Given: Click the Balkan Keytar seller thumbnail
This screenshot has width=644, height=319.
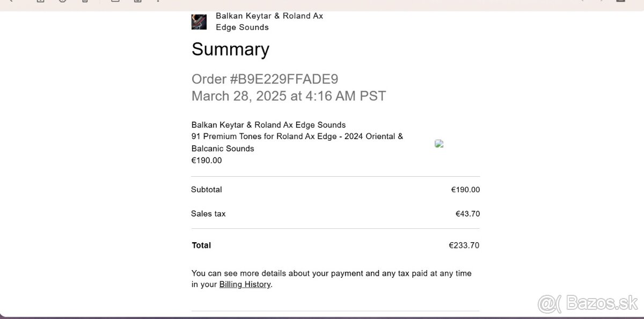Looking at the screenshot, I should (199, 22).
